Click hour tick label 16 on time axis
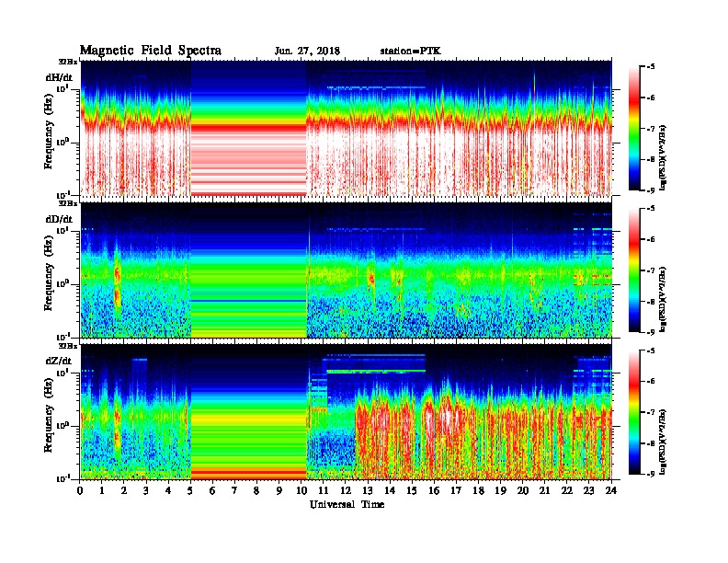Image resolution: width=728 pixels, height=563 pixels. pyautogui.click(x=434, y=490)
